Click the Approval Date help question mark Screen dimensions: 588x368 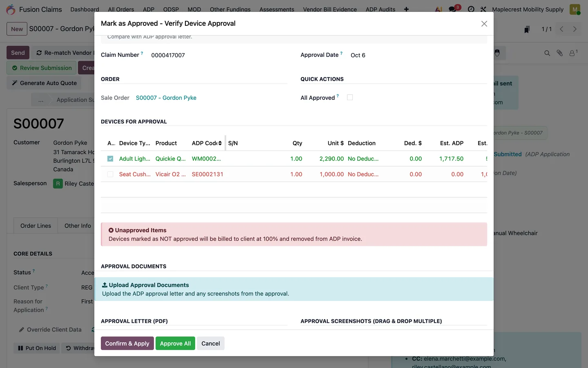tap(341, 53)
